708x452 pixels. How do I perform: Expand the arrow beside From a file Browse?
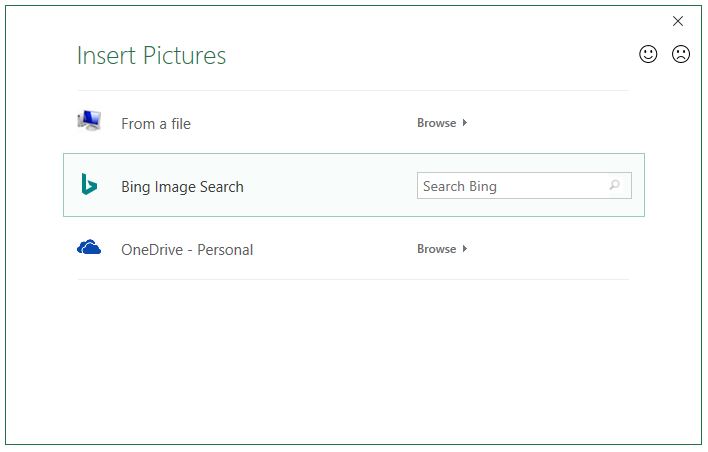[x=465, y=123]
